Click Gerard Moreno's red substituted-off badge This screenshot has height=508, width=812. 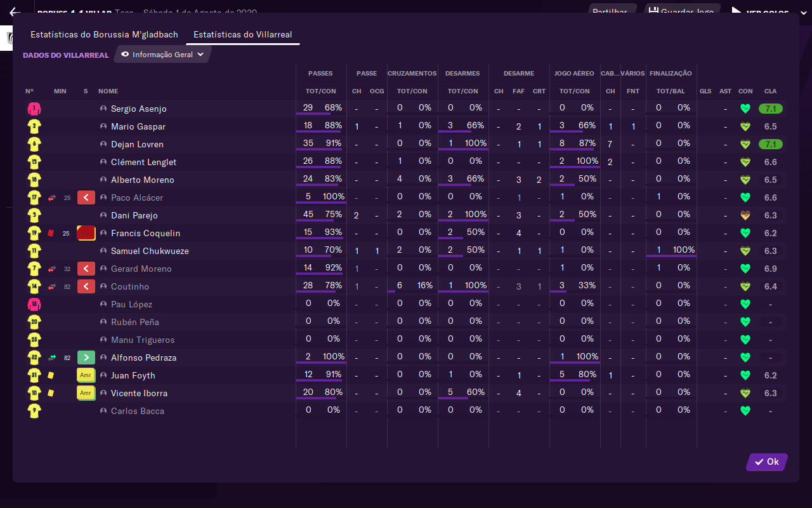pyautogui.click(x=86, y=269)
